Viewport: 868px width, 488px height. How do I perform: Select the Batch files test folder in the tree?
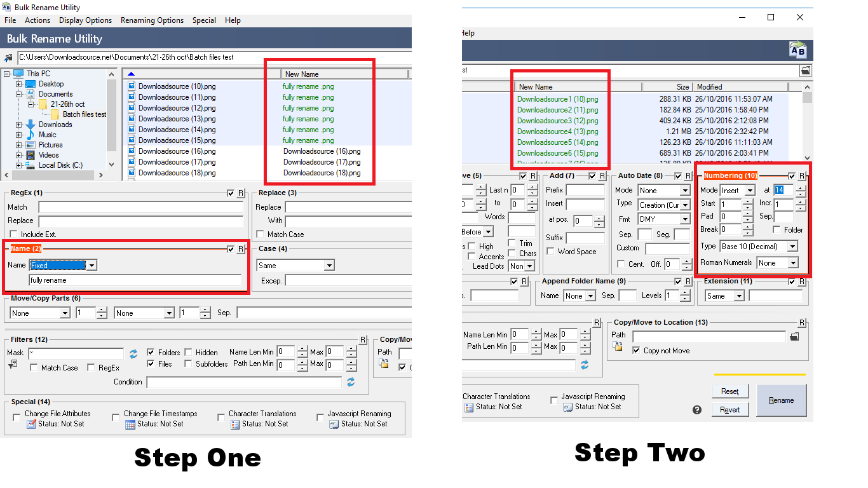79,114
